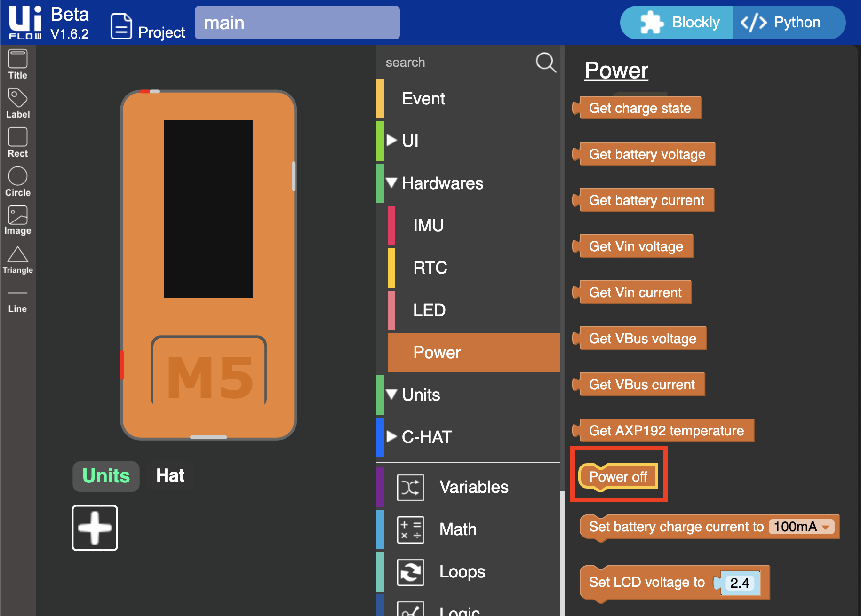
Task: Open the IMU hardware category
Action: point(428,225)
